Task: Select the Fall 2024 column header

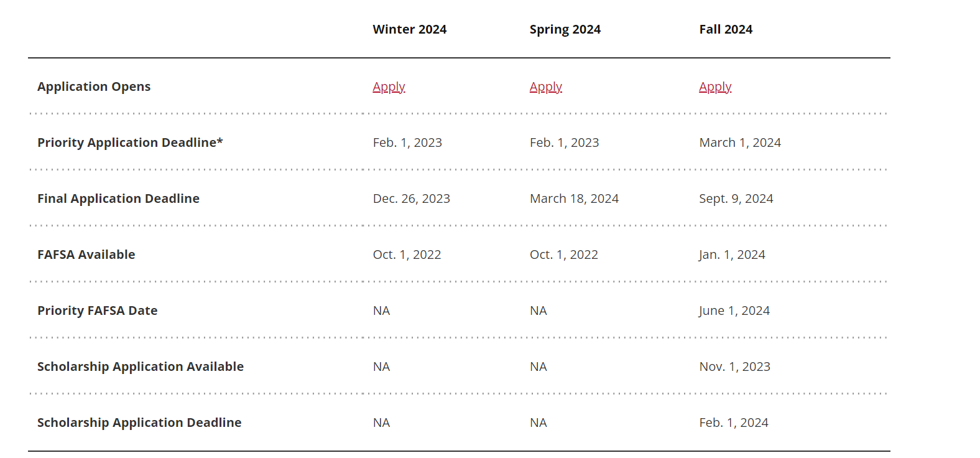Action: 726,29
